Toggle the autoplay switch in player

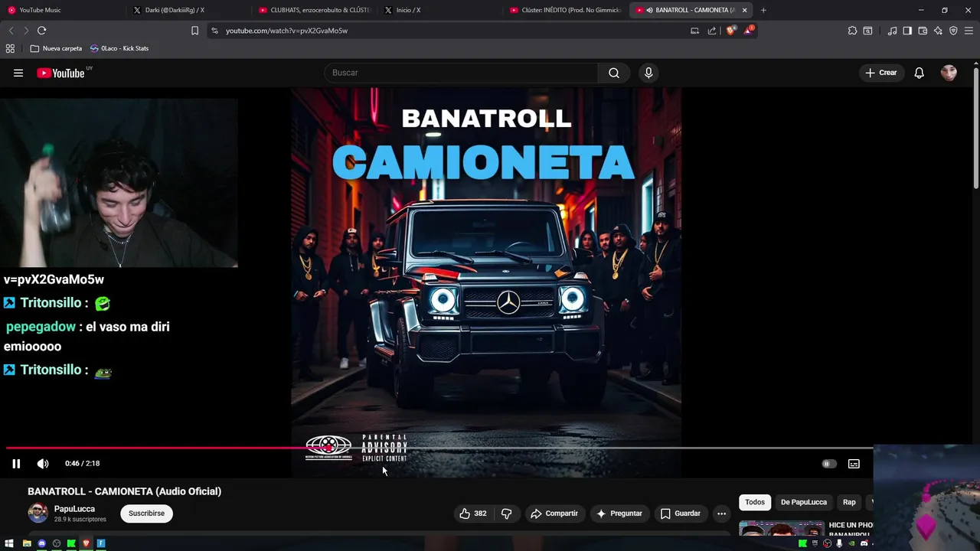click(828, 464)
